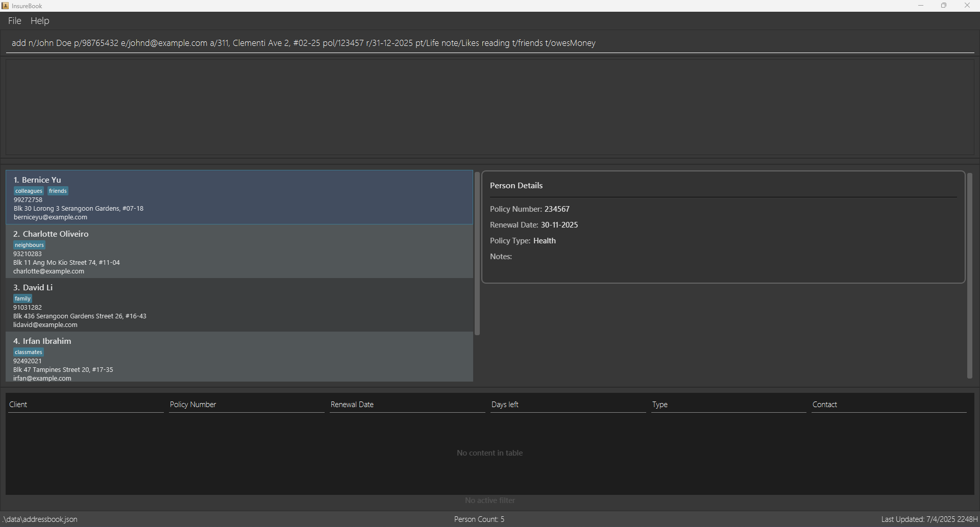Click the empty result display area

coord(490,107)
